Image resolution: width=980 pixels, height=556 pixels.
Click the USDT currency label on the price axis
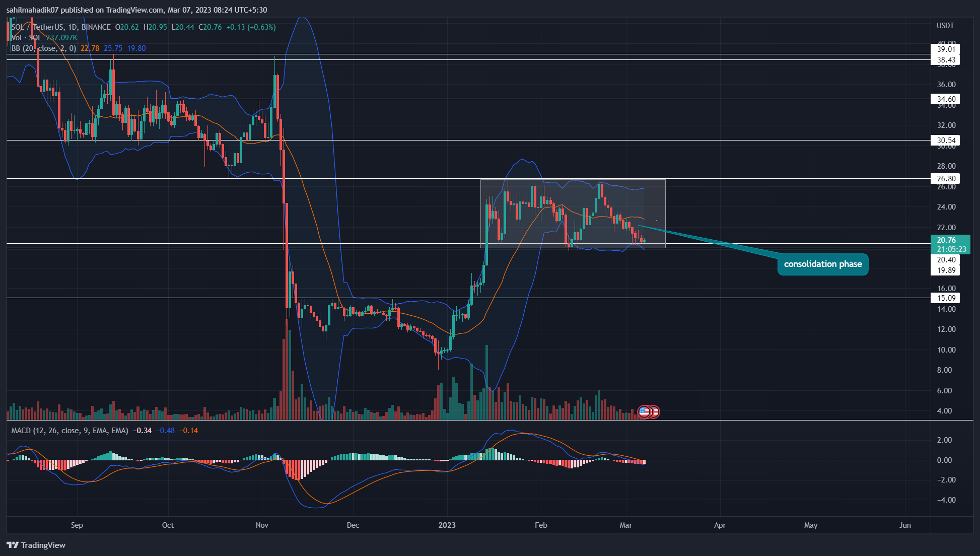(945, 26)
